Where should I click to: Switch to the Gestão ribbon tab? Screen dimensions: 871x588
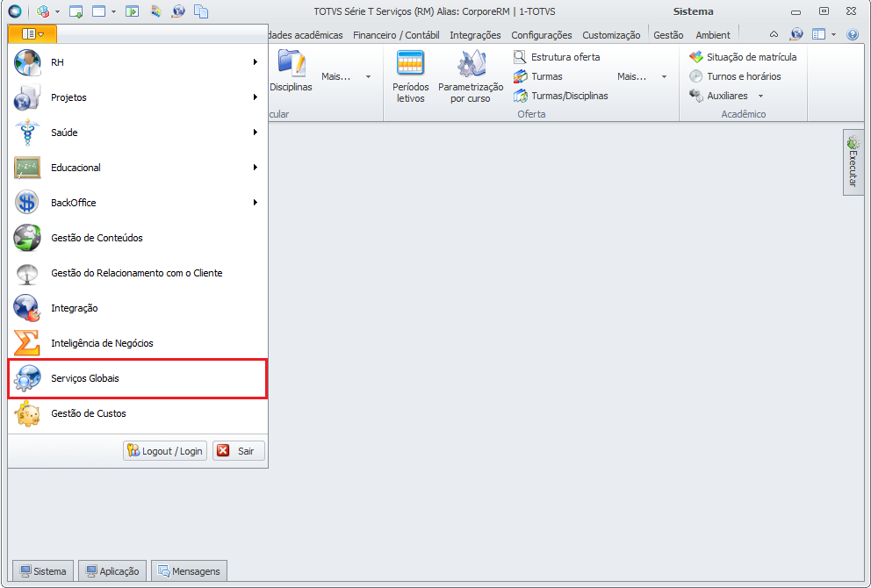668,35
